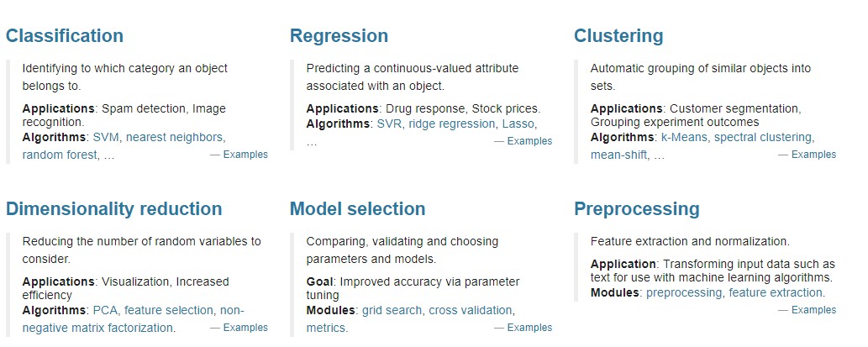Open the PCA algorithm link

coord(105,310)
